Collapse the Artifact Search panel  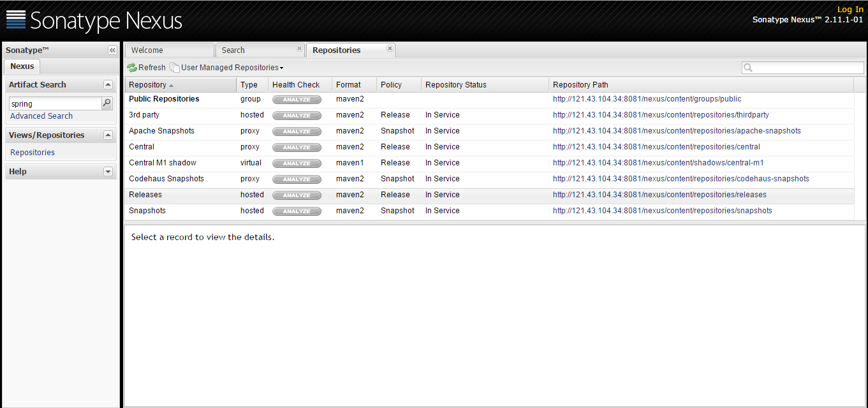tap(108, 84)
